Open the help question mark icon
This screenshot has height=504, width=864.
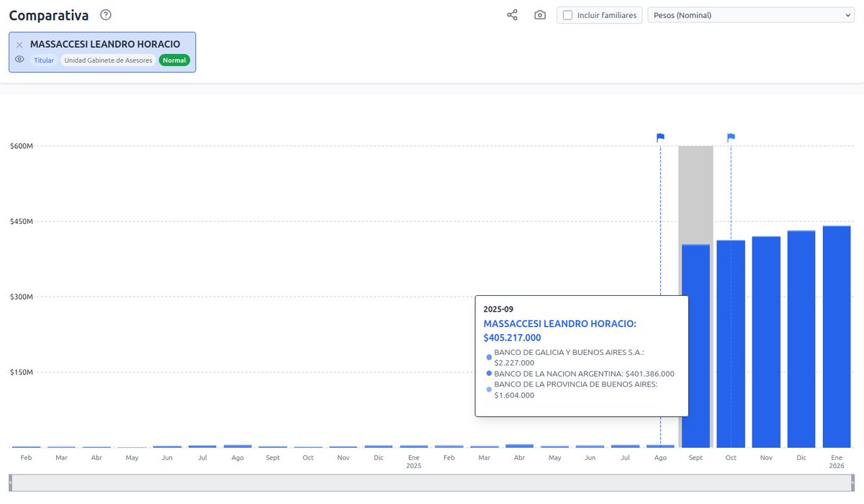[x=106, y=14]
